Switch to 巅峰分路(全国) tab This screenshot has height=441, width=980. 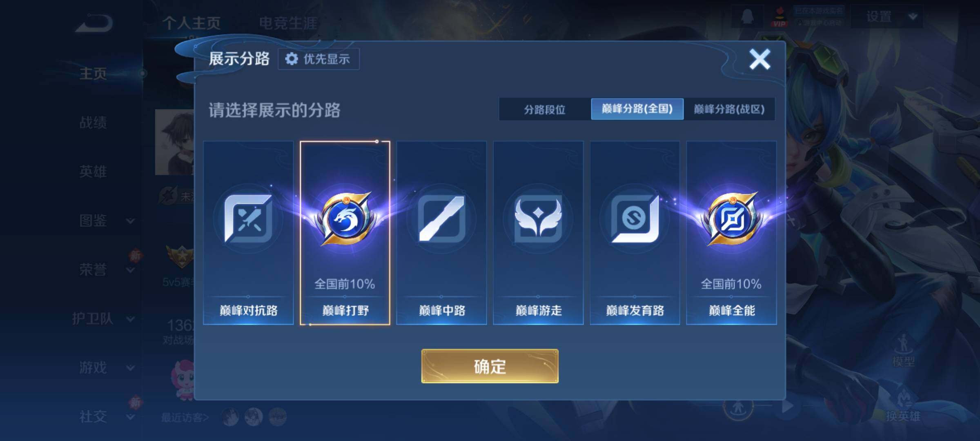click(x=637, y=109)
